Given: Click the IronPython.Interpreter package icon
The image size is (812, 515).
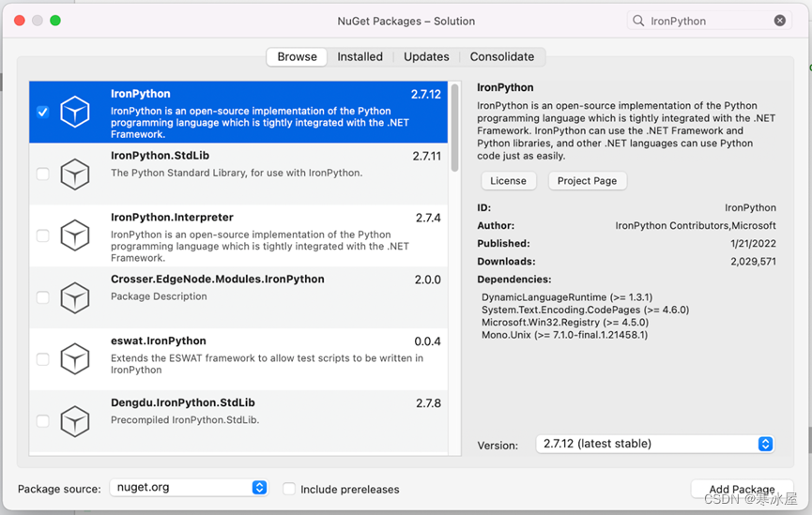Looking at the screenshot, I should click(75, 235).
